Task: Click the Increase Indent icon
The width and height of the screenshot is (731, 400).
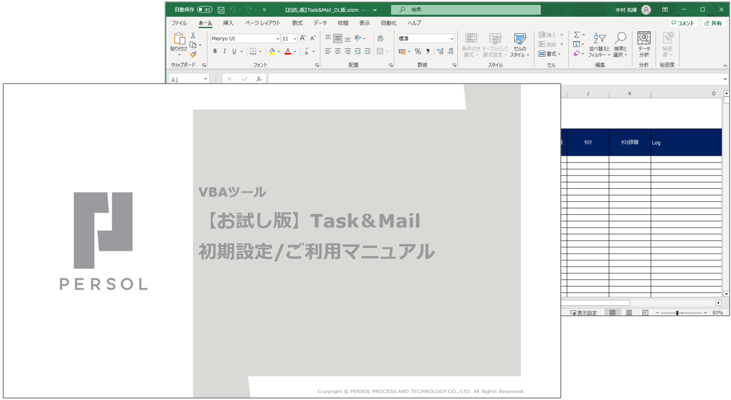Action: click(367, 51)
